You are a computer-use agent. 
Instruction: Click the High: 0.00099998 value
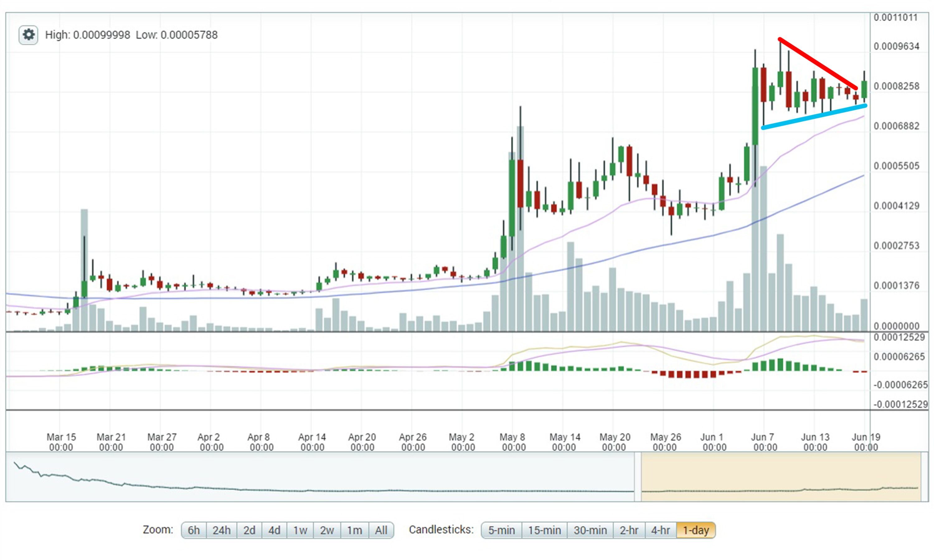point(87,35)
